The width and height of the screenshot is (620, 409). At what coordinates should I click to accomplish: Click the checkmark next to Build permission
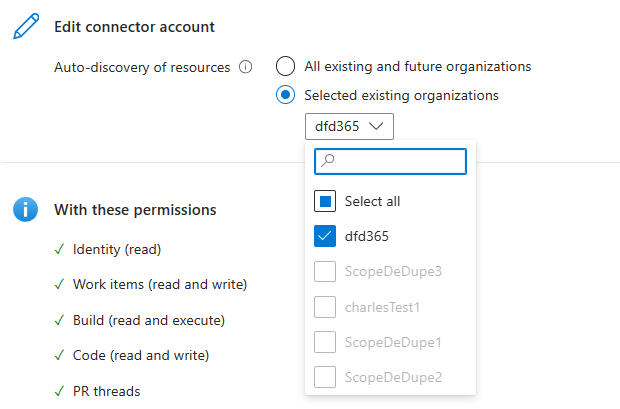[59, 320]
